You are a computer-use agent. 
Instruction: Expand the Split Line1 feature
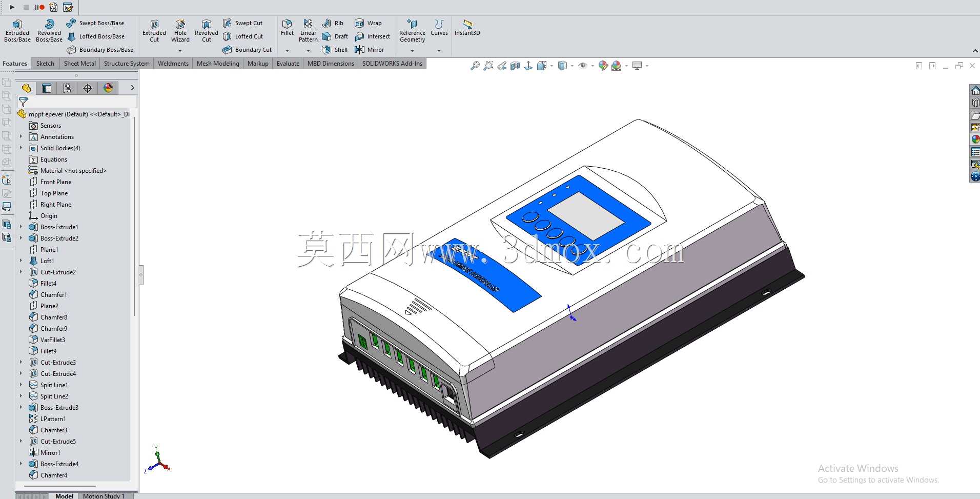click(21, 385)
